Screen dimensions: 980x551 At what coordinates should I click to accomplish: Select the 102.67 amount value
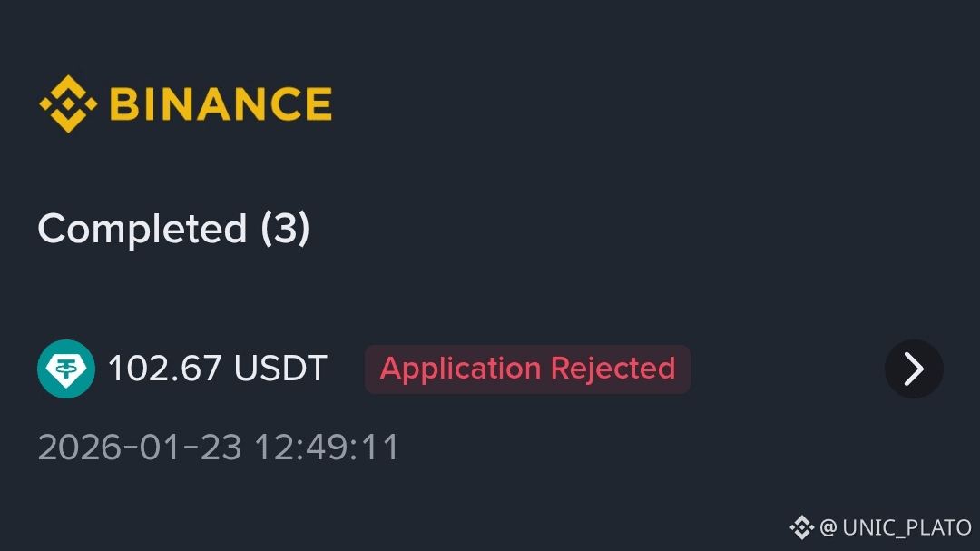[x=165, y=369]
